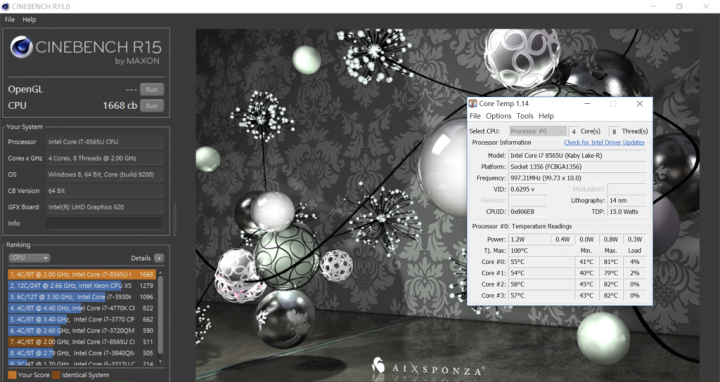Click the scroll-up arrow of ranking list
Viewport: 720px width, 382px height.
(x=160, y=273)
